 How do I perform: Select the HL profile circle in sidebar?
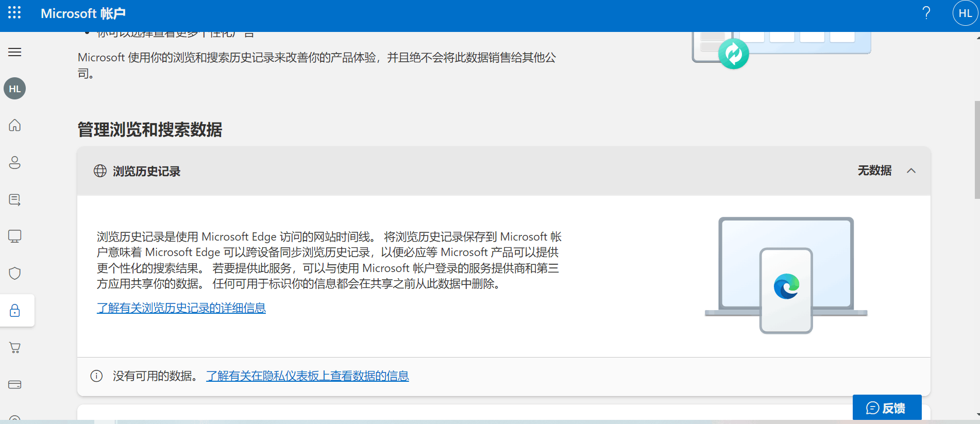15,89
